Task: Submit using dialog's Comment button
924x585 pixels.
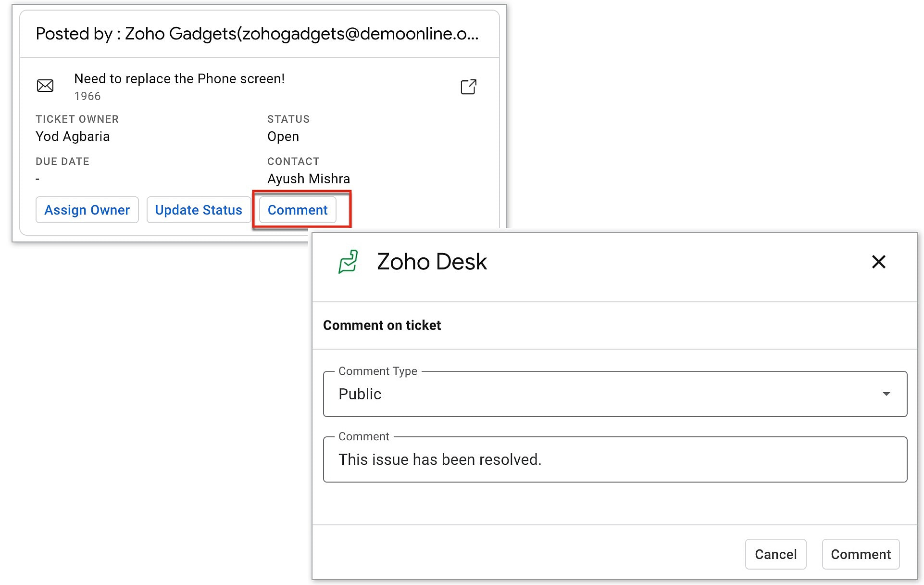Action: click(x=860, y=554)
